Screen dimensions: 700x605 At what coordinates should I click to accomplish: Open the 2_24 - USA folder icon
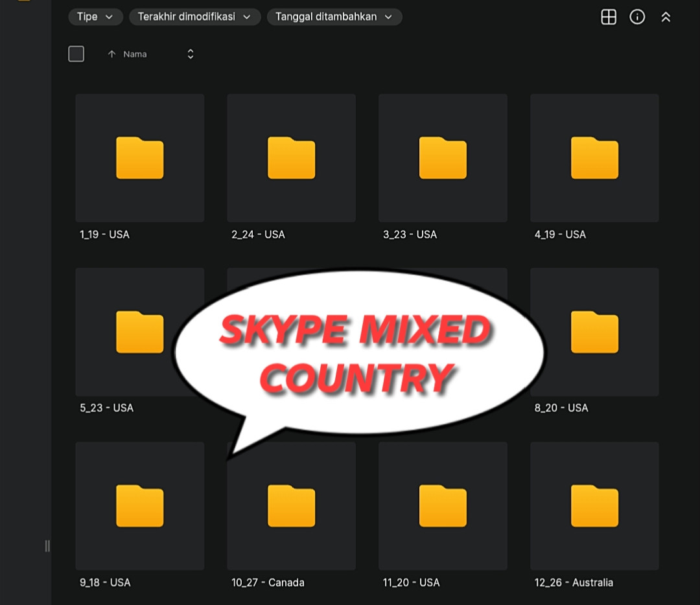click(292, 158)
